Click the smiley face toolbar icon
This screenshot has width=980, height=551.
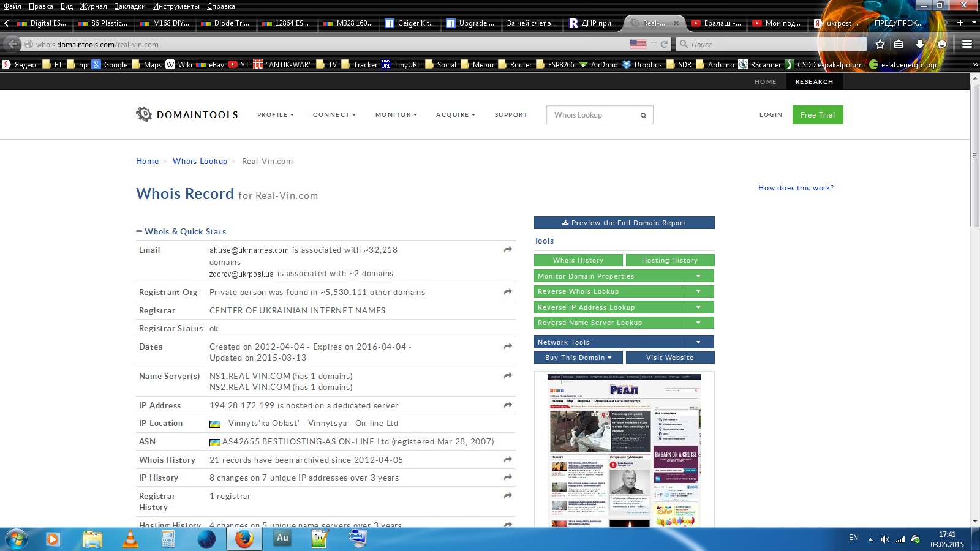point(942,44)
